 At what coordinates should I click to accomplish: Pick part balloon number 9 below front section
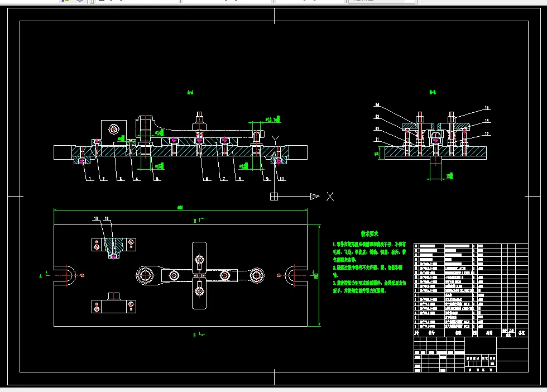[267, 179]
